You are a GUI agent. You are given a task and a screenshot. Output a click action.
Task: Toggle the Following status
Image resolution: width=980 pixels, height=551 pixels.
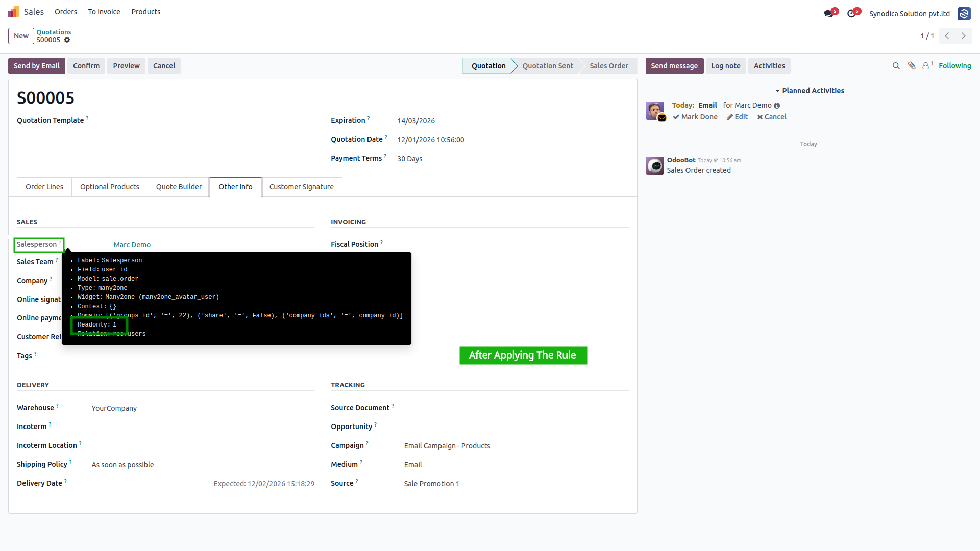pos(954,66)
